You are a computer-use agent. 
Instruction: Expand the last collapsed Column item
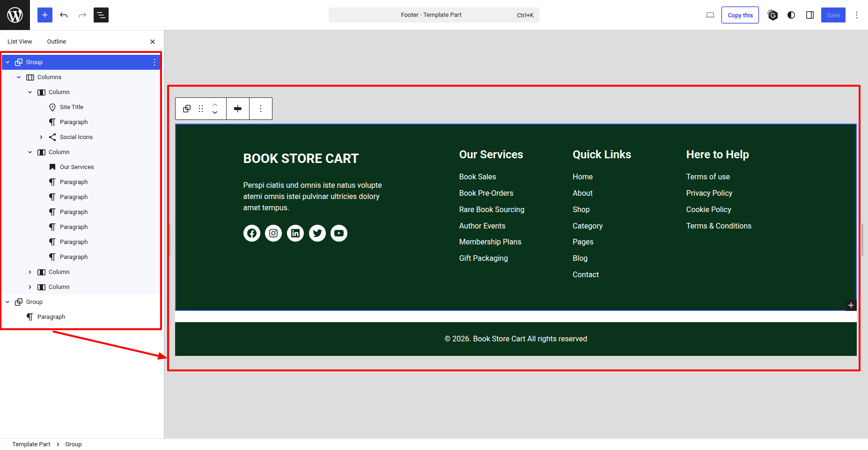click(x=30, y=287)
